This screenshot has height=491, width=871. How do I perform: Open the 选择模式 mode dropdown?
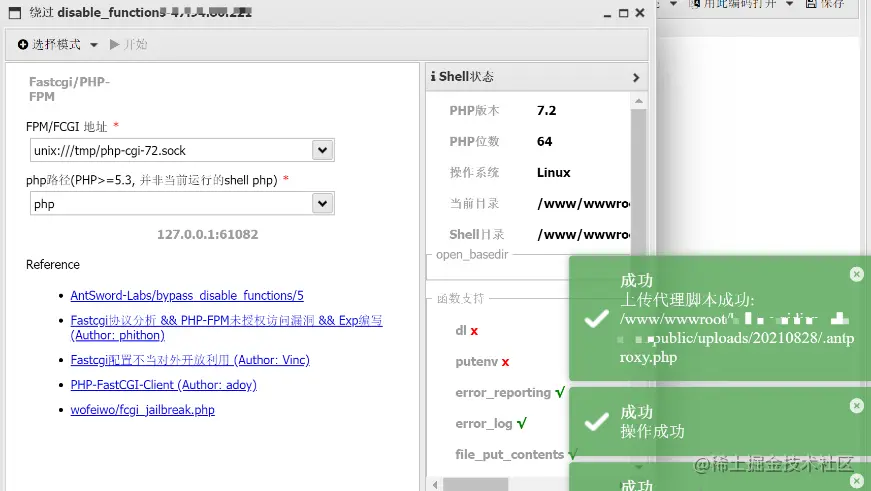[x=58, y=44]
